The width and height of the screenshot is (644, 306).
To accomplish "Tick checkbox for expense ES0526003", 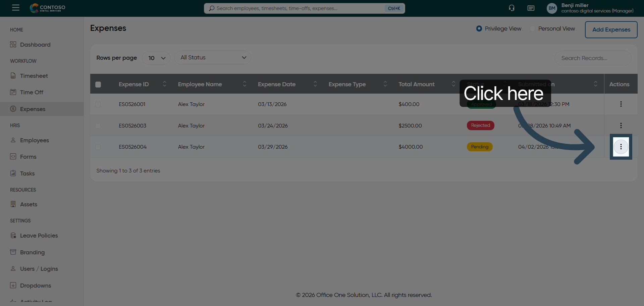I will tap(98, 126).
